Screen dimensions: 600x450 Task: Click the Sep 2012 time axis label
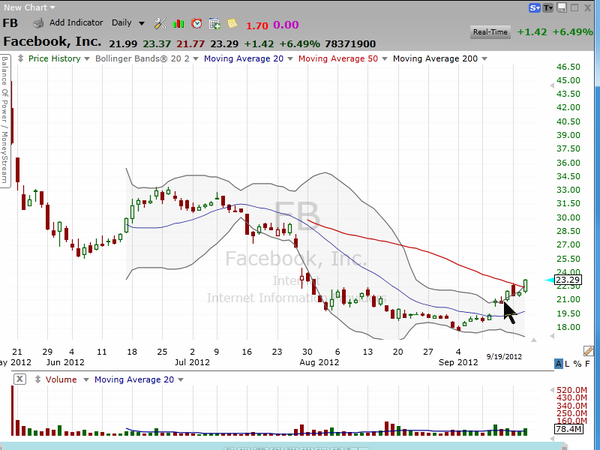click(x=458, y=362)
